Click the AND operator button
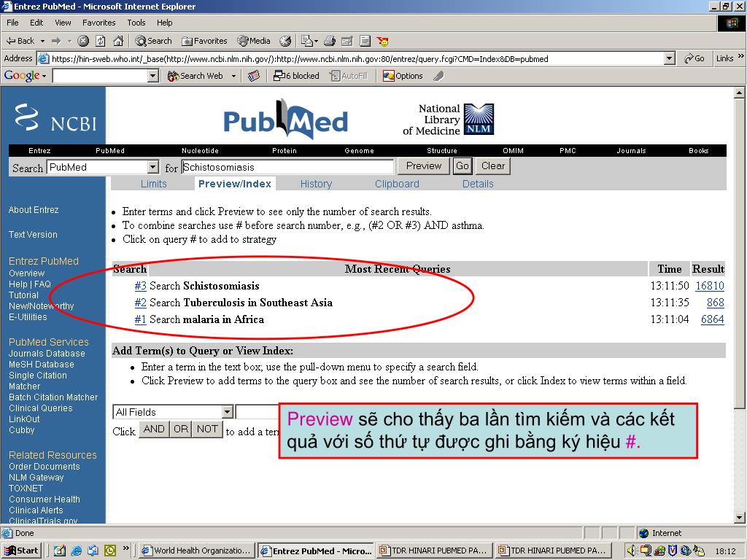This screenshot has width=747, height=560. [x=154, y=429]
